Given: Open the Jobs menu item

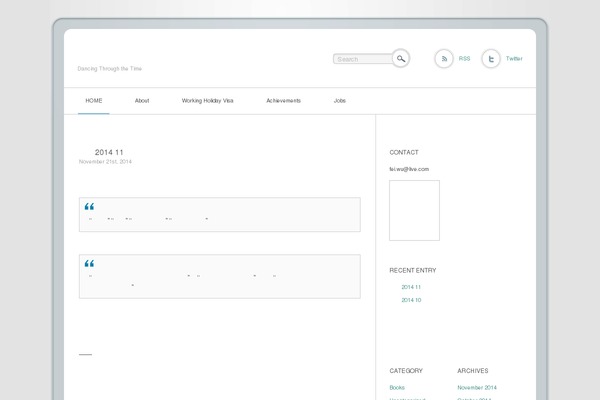Looking at the screenshot, I should [x=340, y=101].
